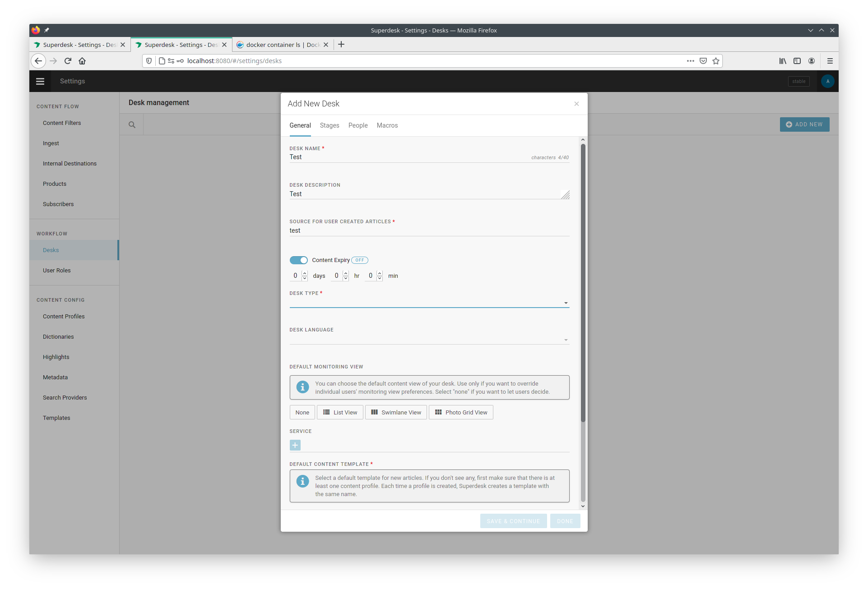Select the Swimlane View monitoring option
The width and height of the screenshot is (868, 589).
pos(396,412)
